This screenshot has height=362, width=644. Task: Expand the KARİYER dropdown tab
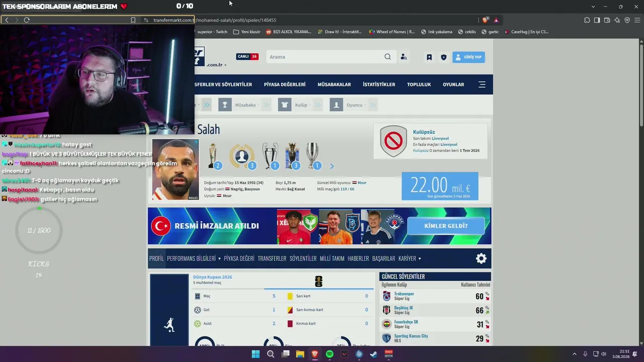tap(410, 258)
